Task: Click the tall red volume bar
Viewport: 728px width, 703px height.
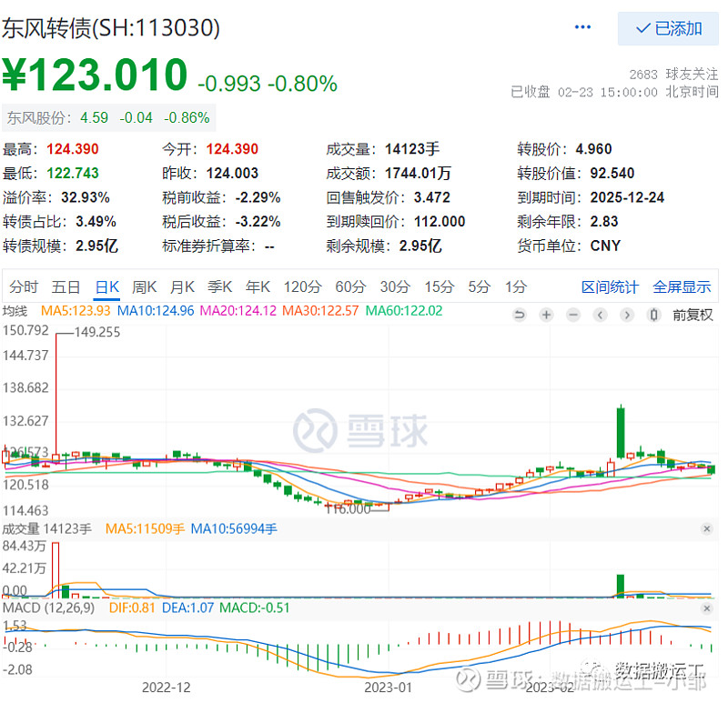Action: [x=56, y=569]
